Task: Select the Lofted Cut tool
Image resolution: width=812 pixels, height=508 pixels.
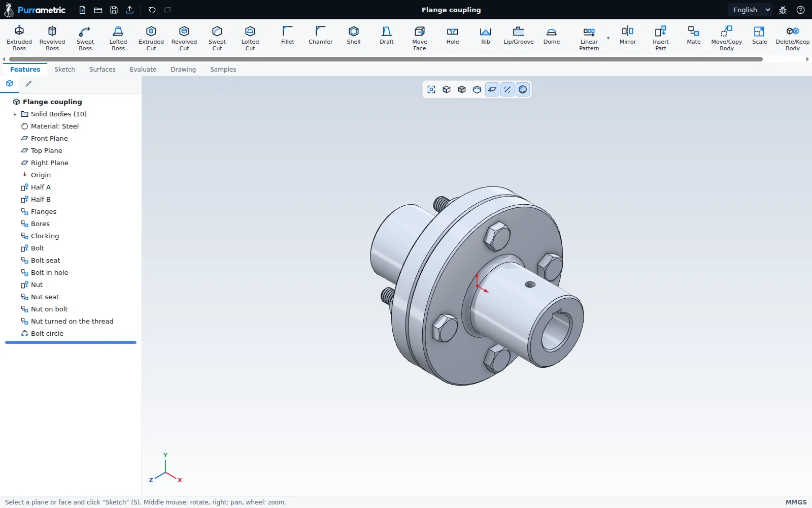Action: click(x=250, y=38)
